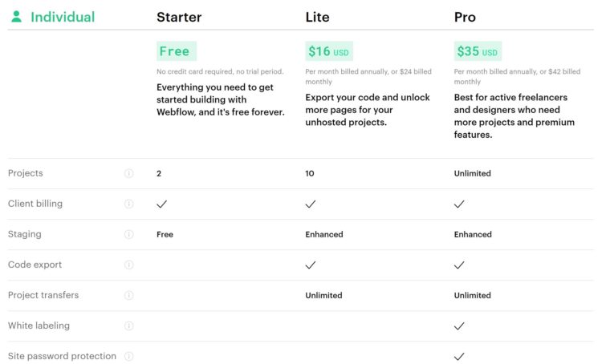This screenshot has width=602, height=364.
Task: Select the Lite plan column header
Action: (x=317, y=17)
